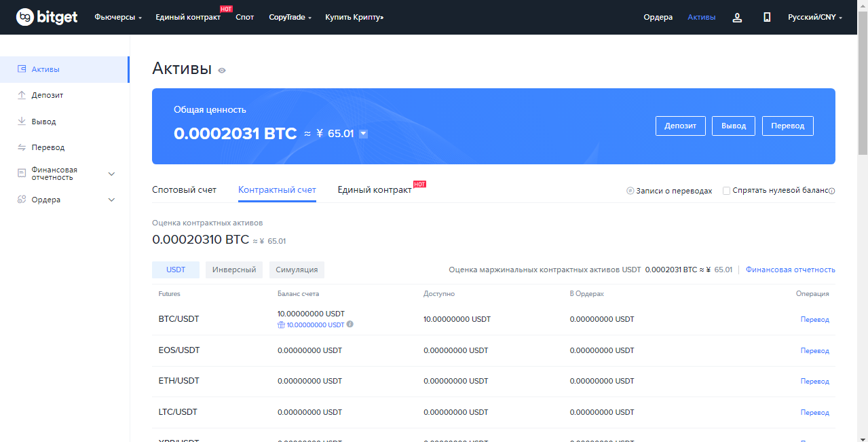
Task: Select Вывод in left sidebar
Action: click(43, 122)
